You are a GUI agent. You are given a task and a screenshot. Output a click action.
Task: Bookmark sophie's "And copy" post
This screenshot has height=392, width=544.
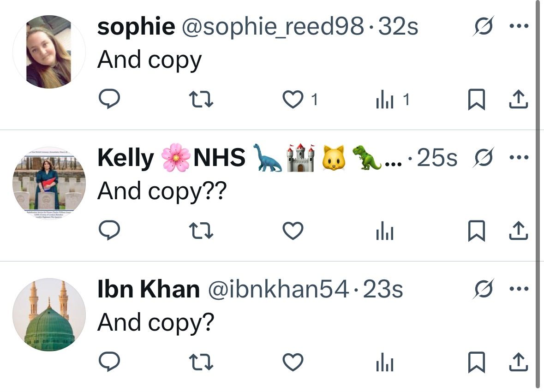pos(477,100)
